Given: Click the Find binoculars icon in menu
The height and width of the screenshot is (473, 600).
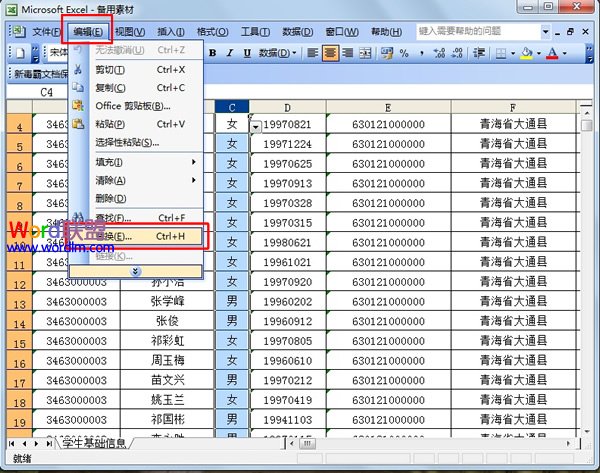Looking at the screenshot, I should 78,217.
